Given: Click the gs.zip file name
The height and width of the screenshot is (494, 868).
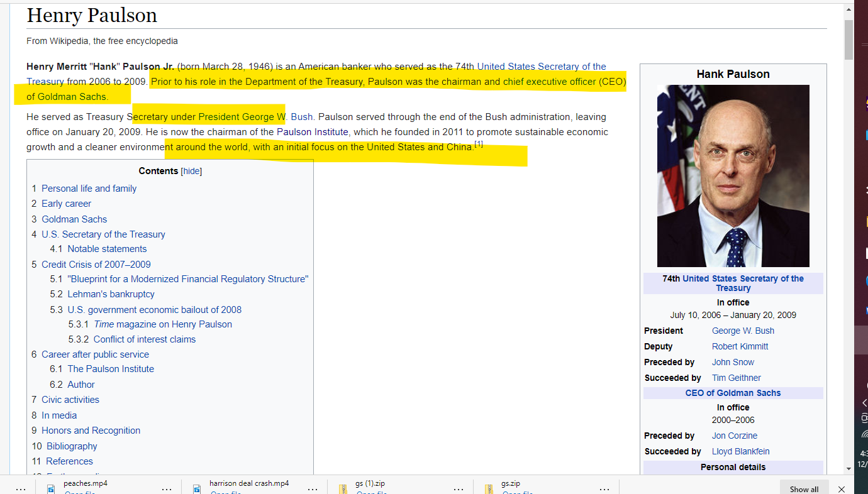Looking at the screenshot, I should pyautogui.click(x=510, y=483).
